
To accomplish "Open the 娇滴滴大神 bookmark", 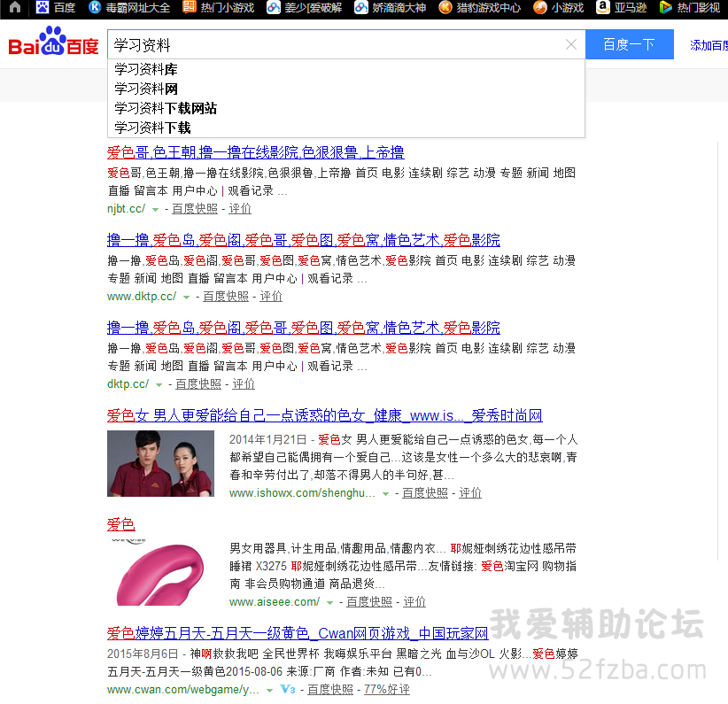I will tap(390, 7).
